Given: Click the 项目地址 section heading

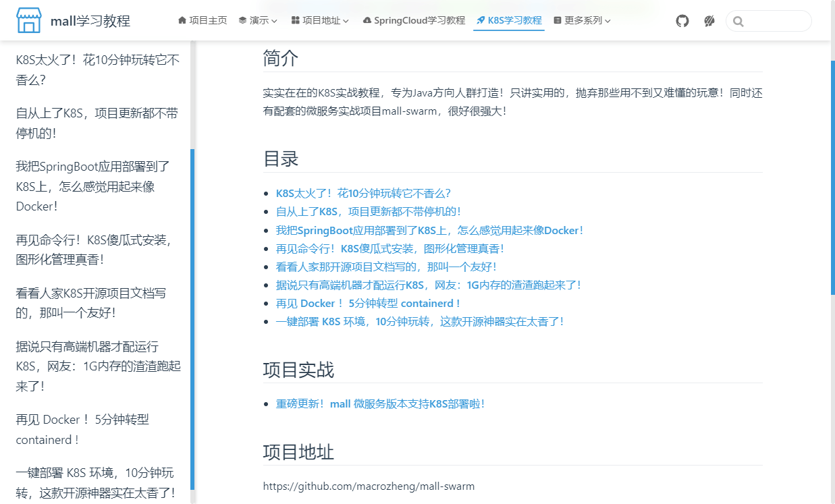Looking at the screenshot, I should click(x=298, y=452).
